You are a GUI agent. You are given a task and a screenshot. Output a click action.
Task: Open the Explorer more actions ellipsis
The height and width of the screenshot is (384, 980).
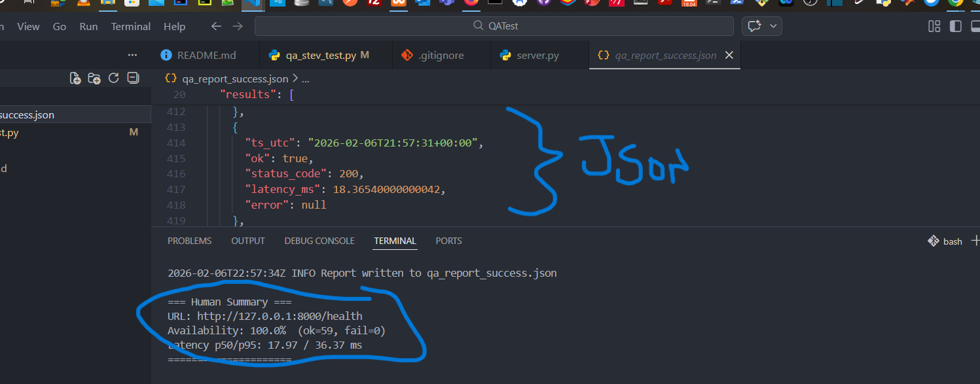pos(132,56)
